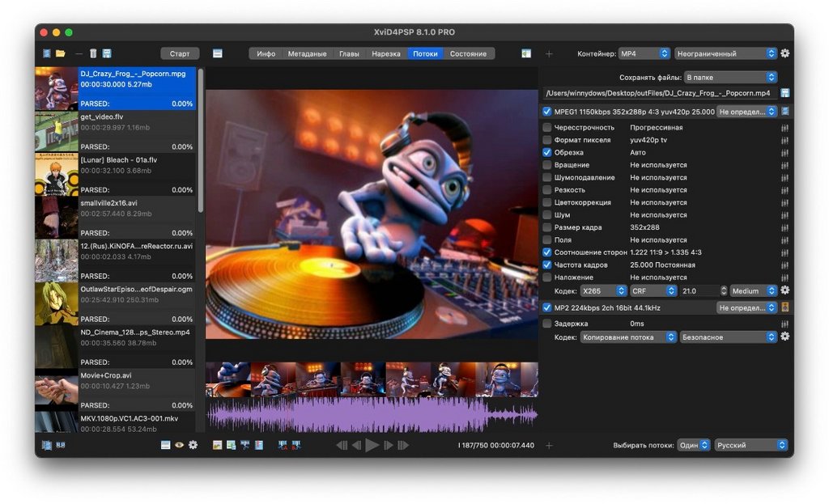Open container settings gear next to Неограниченный
Viewport: 829px width, 504px height.
pos(785,53)
